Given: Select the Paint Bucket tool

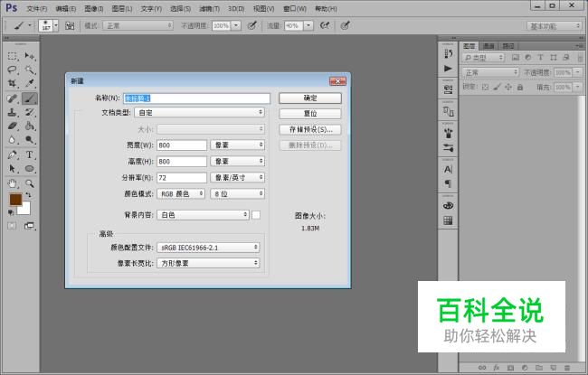Looking at the screenshot, I should point(29,126).
